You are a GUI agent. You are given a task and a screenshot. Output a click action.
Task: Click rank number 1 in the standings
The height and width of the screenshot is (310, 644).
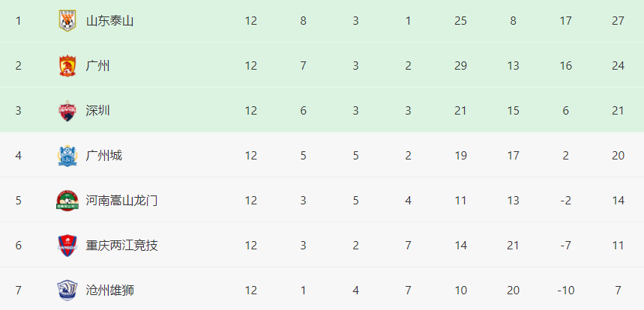pyautogui.click(x=19, y=21)
